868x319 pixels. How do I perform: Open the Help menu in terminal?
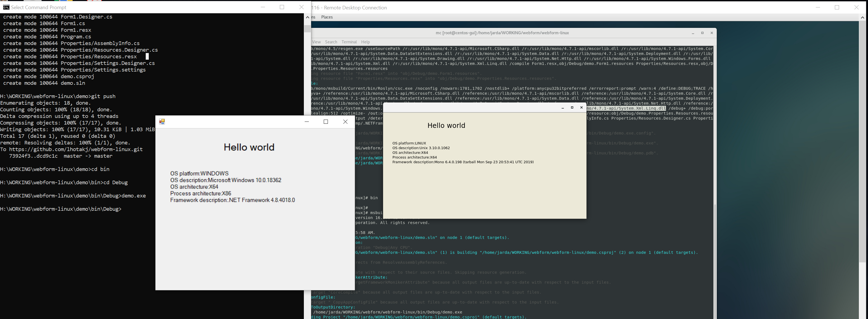pos(365,42)
